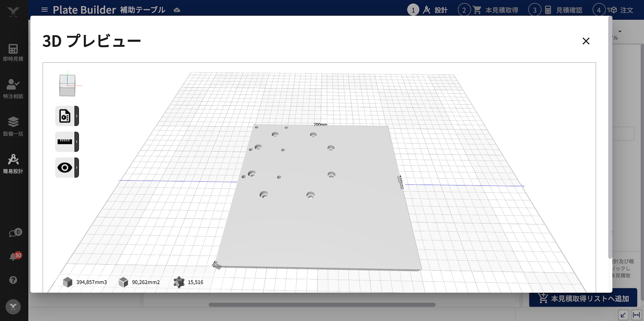Click the 200mm dimension label
The width and height of the screenshot is (644, 321).
320,124
